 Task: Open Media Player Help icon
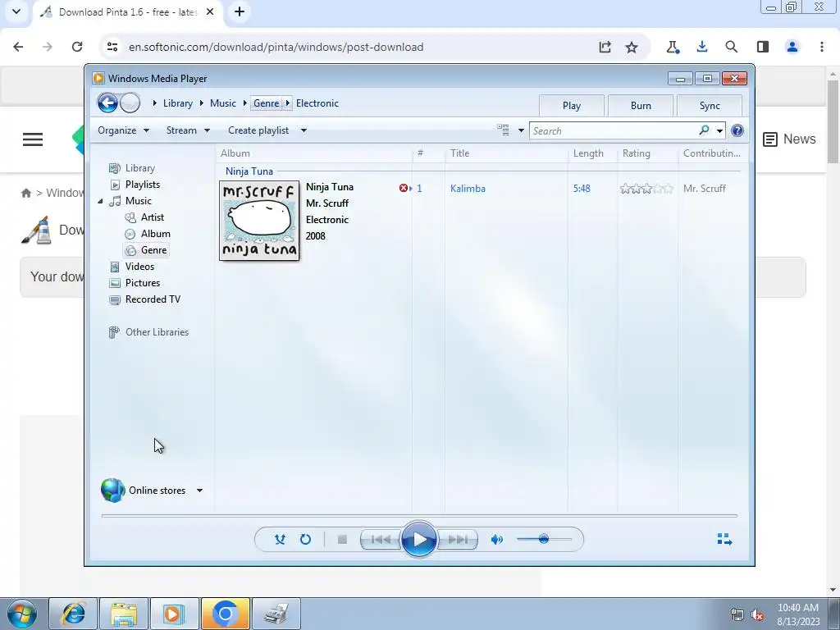point(737,130)
